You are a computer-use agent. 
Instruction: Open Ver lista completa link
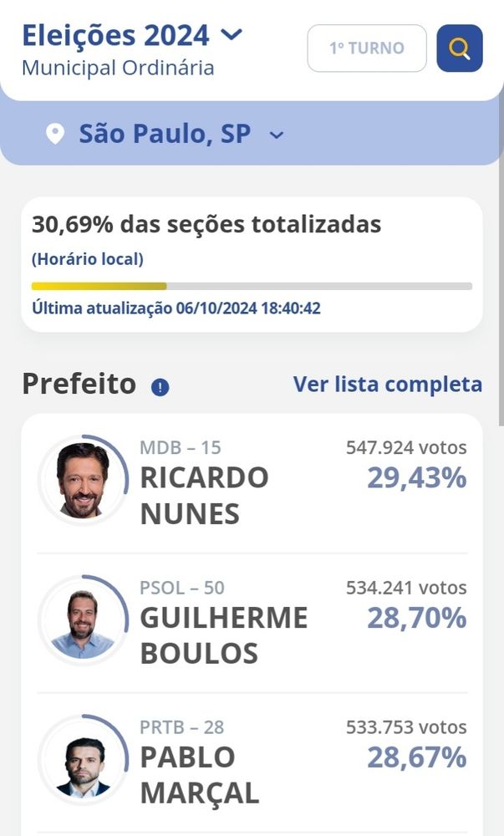(x=388, y=384)
